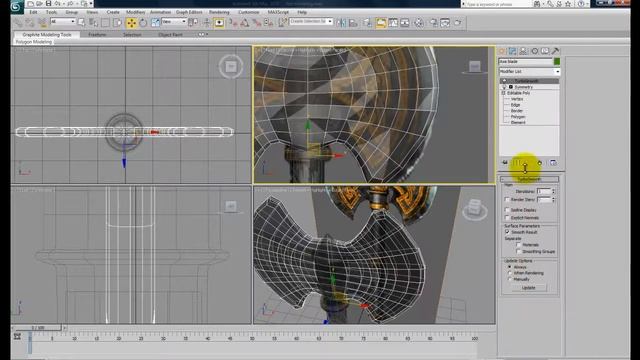Click the green object color swatch
This screenshot has height=360, width=640.
tap(557, 61)
